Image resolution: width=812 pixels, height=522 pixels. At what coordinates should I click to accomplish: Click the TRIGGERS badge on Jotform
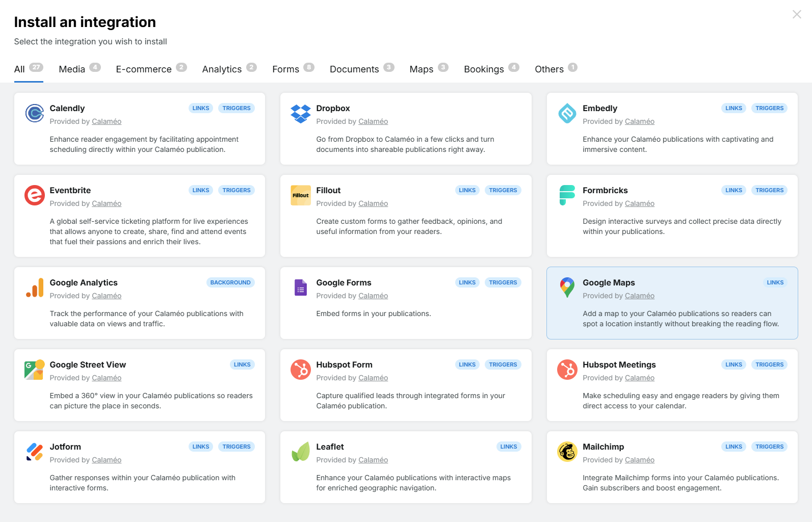point(237,447)
